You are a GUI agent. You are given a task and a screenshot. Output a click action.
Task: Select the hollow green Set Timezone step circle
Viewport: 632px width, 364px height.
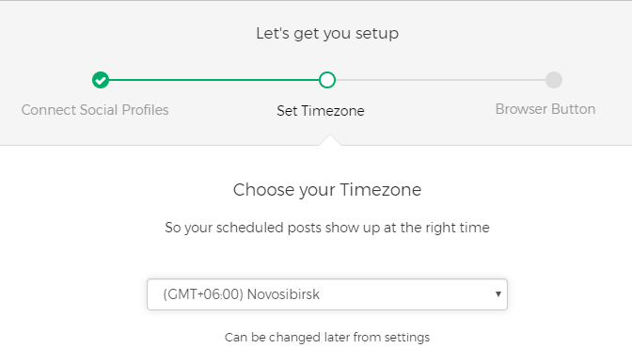[327, 80]
